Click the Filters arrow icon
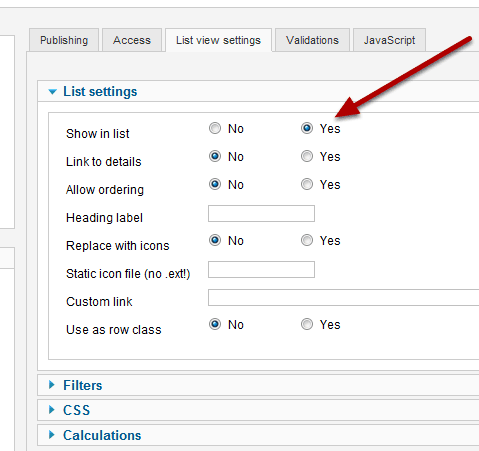Screen dimensions: 479x451 (52, 385)
